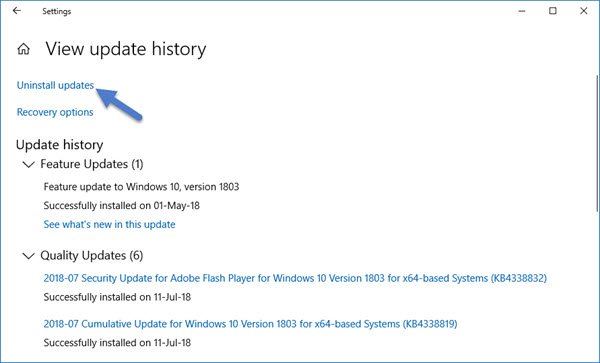This screenshot has height=363, width=600.
Task: Open Settings home via house icon
Action: (x=24, y=49)
